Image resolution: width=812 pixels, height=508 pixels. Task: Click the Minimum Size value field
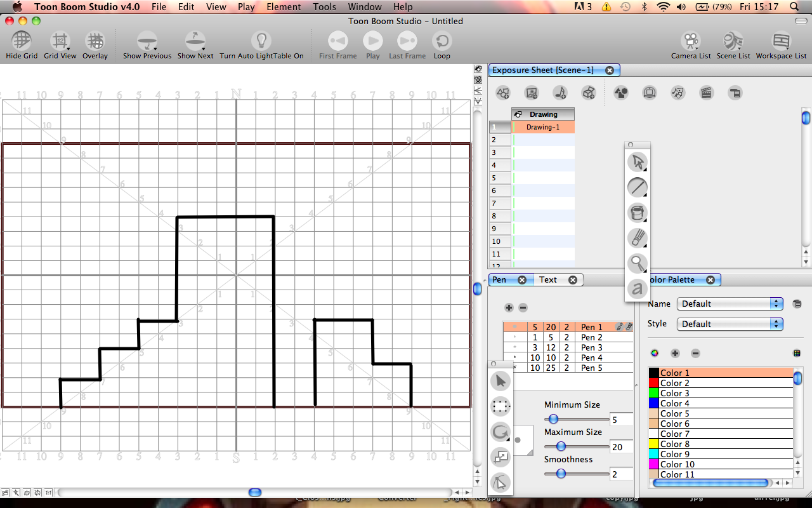[x=621, y=420]
